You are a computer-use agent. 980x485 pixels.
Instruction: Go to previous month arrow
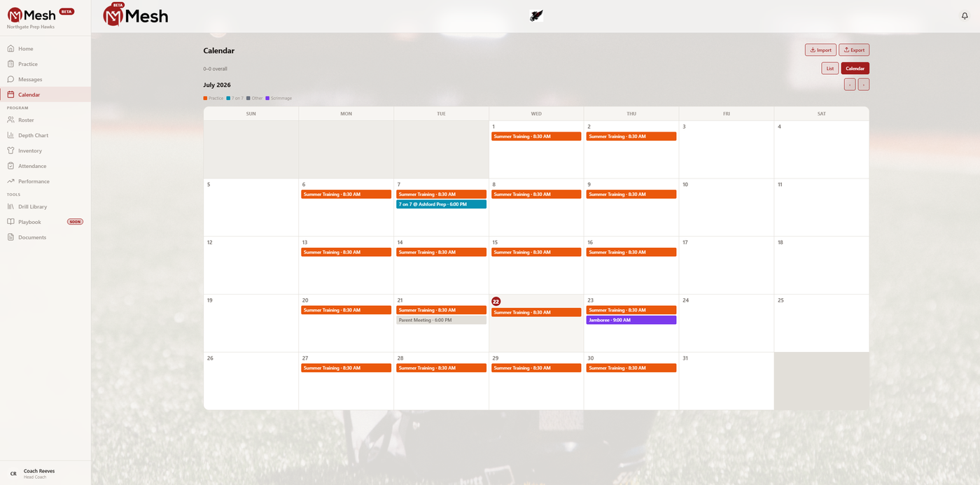click(x=850, y=85)
